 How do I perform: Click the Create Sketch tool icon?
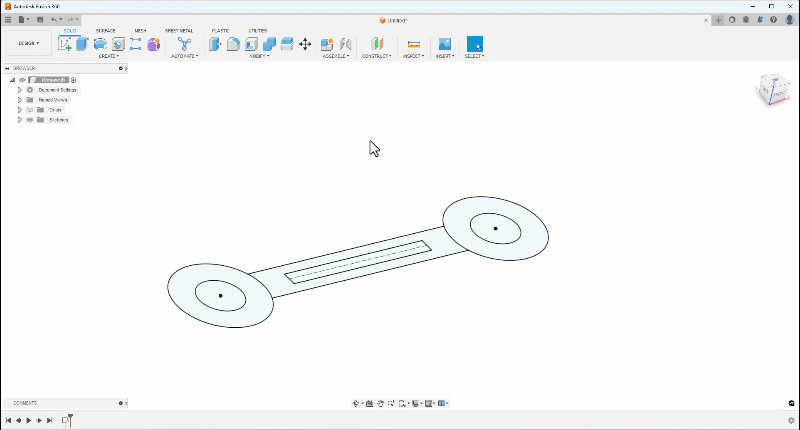point(65,44)
